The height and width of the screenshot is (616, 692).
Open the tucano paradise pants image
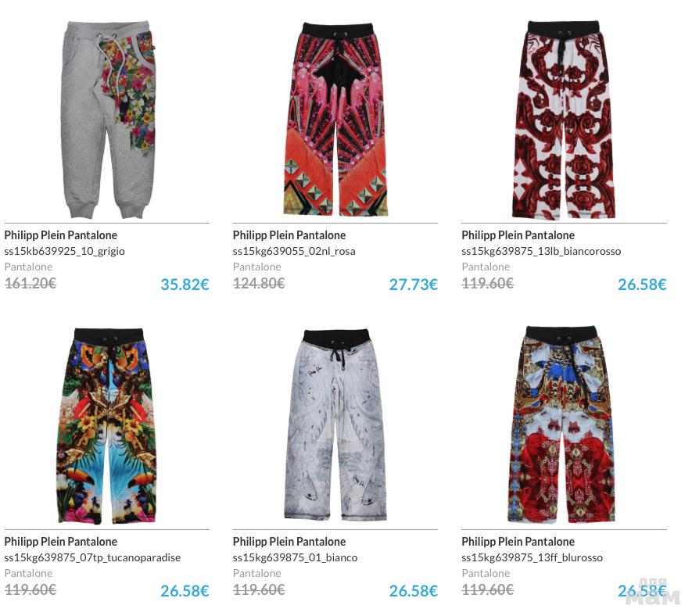click(x=107, y=425)
